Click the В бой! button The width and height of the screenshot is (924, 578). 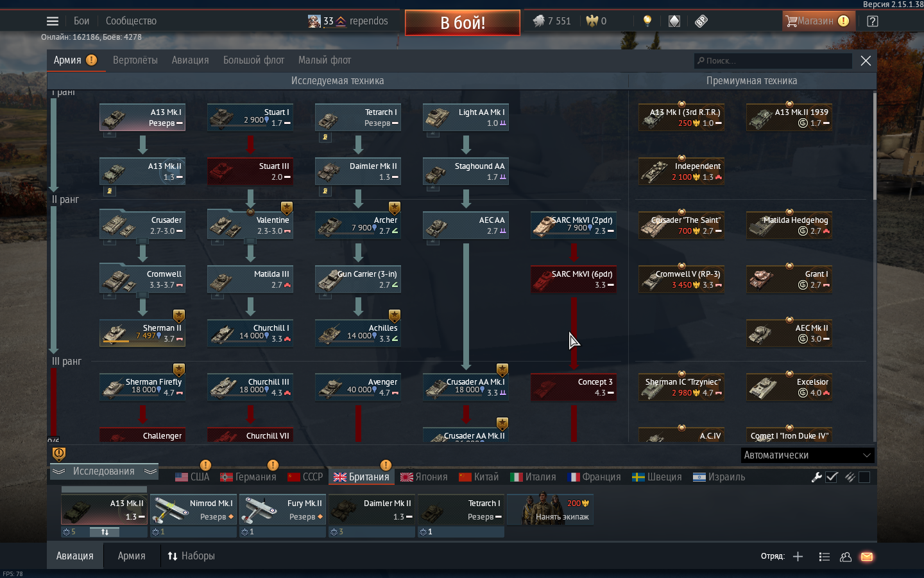point(463,22)
